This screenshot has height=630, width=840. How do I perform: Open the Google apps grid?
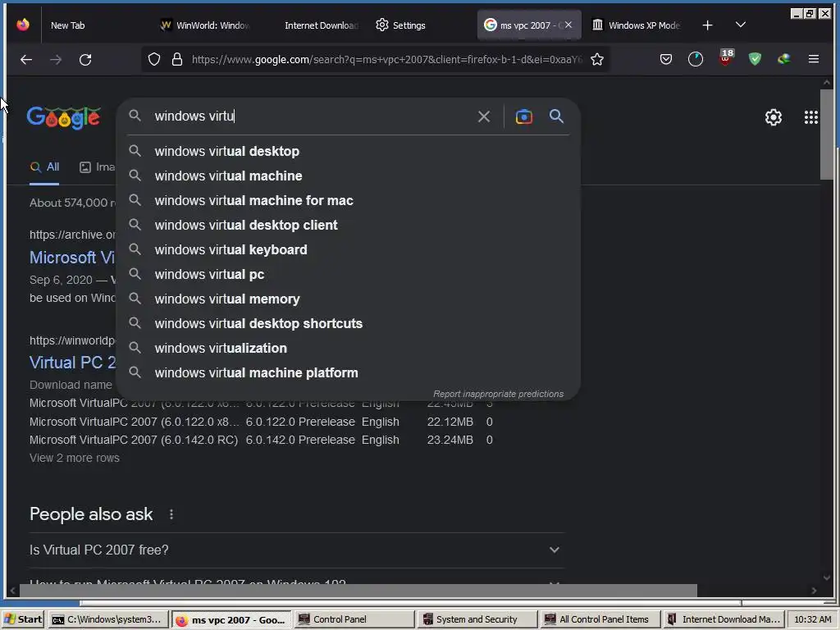(x=811, y=117)
